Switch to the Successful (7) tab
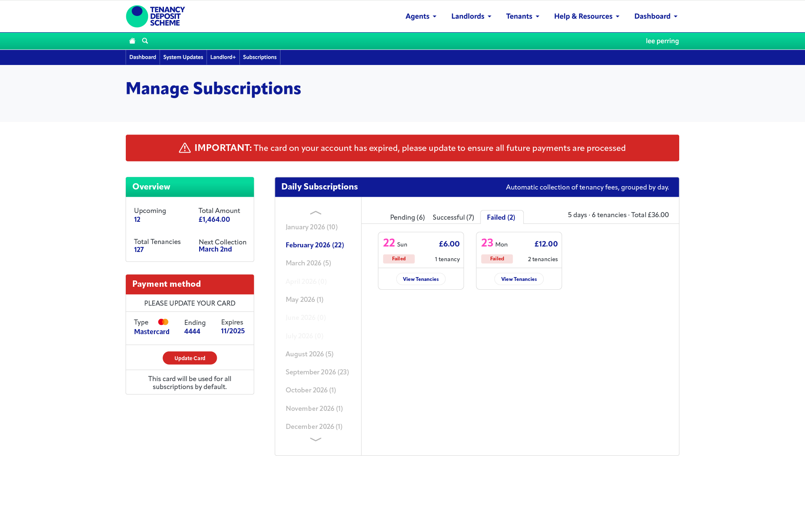805x532 pixels. (453, 217)
